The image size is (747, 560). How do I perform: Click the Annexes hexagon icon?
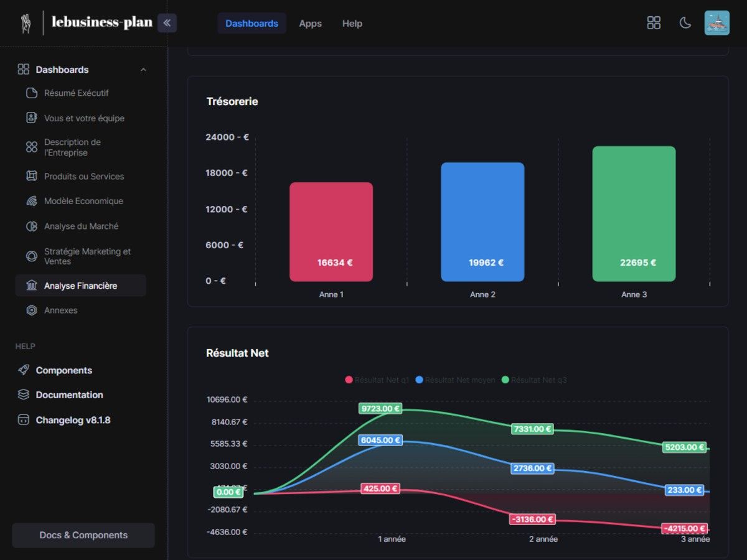(31, 310)
